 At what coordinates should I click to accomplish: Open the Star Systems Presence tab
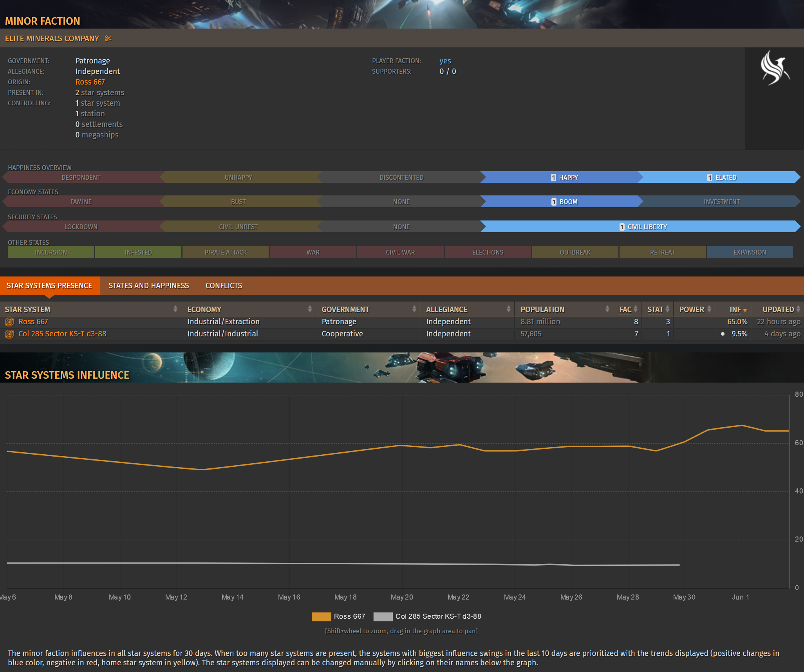pos(49,285)
